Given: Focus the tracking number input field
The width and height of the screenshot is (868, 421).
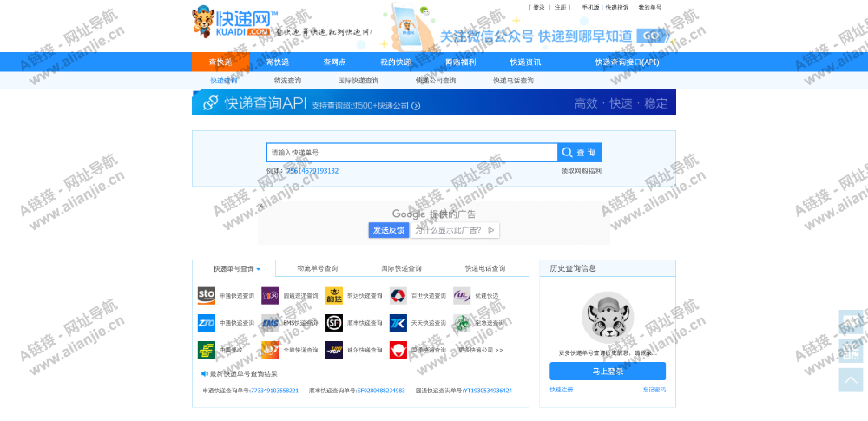Looking at the screenshot, I should 411,153.
